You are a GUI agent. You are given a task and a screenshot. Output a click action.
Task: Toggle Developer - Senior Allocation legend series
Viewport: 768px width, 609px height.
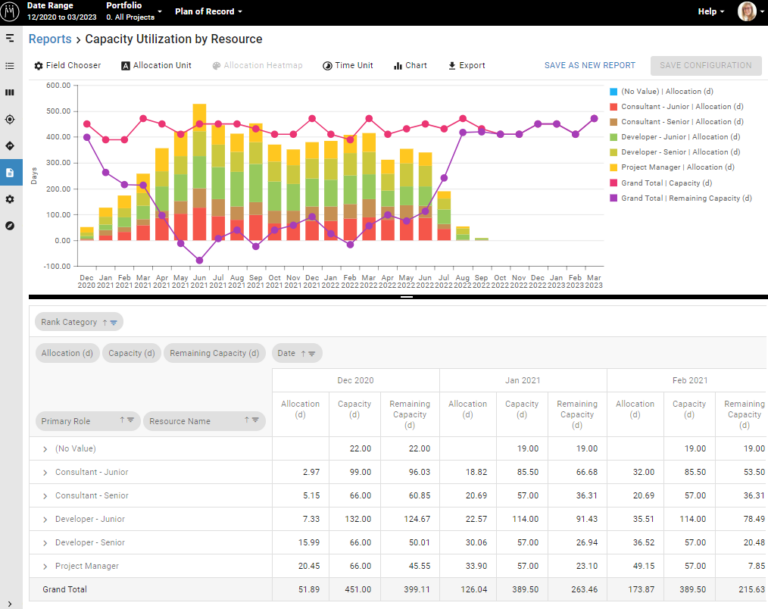675,152
